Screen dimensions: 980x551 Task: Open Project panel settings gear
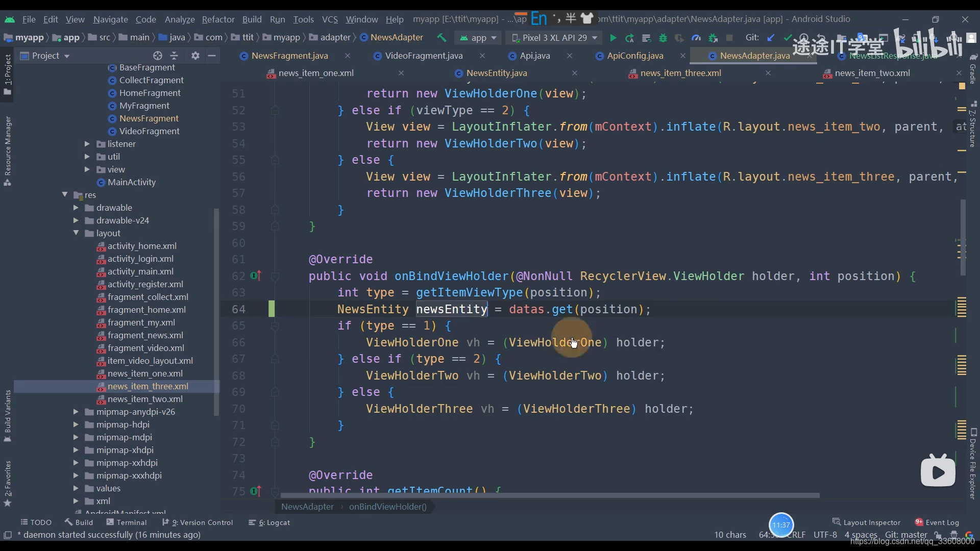tap(195, 56)
